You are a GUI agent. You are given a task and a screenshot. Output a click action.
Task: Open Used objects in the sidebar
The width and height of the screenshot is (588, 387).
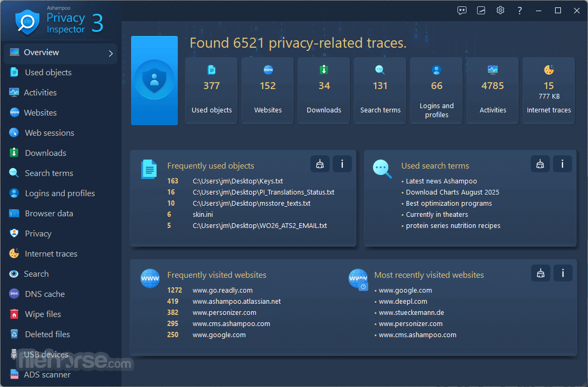click(48, 73)
